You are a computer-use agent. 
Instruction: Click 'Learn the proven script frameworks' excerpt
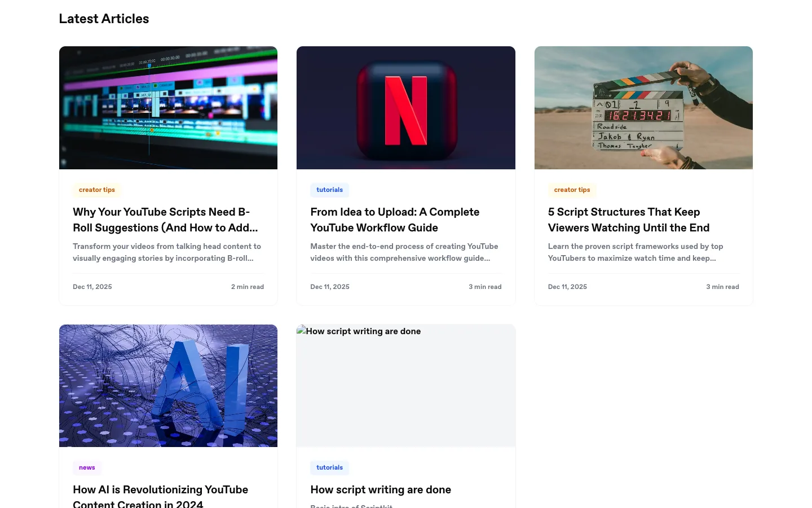[x=636, y=252]
